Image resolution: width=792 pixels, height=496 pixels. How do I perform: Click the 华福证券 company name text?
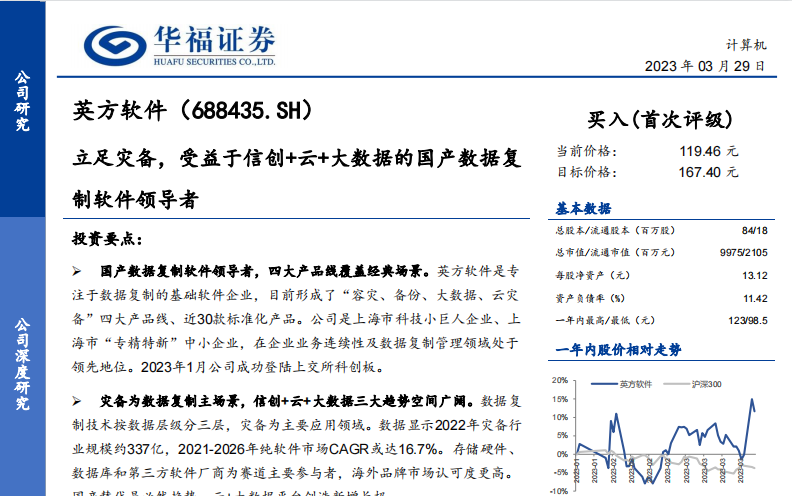tap(215, 39)
